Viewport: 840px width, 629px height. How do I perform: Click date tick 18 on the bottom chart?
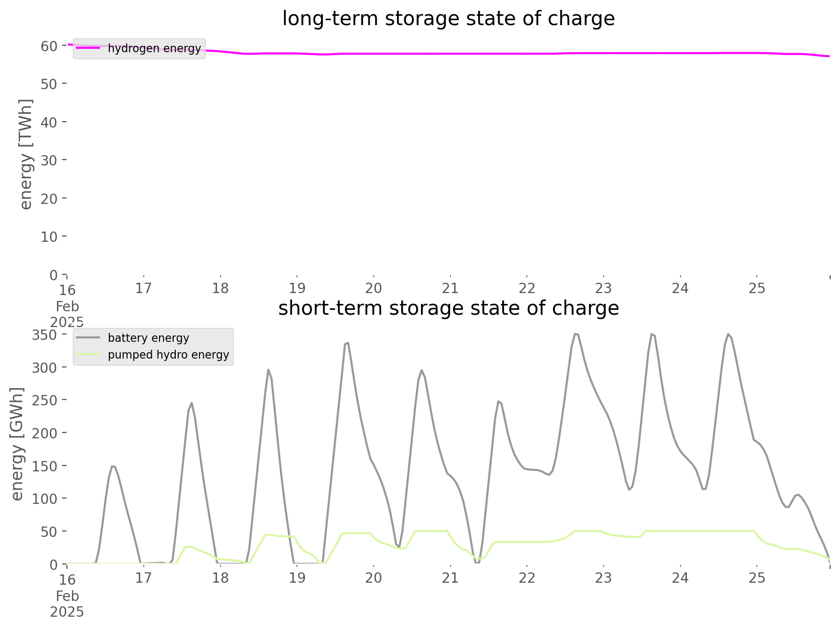(x=221, y=578)
